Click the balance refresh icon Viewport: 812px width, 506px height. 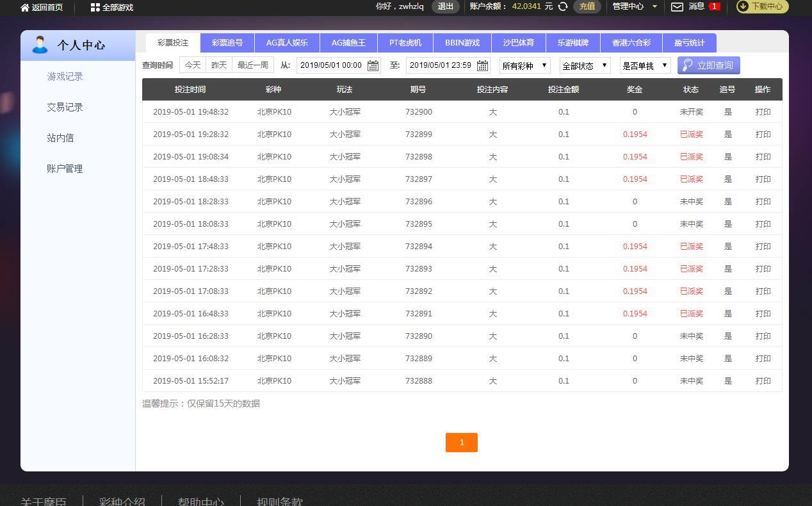(563, 6)
